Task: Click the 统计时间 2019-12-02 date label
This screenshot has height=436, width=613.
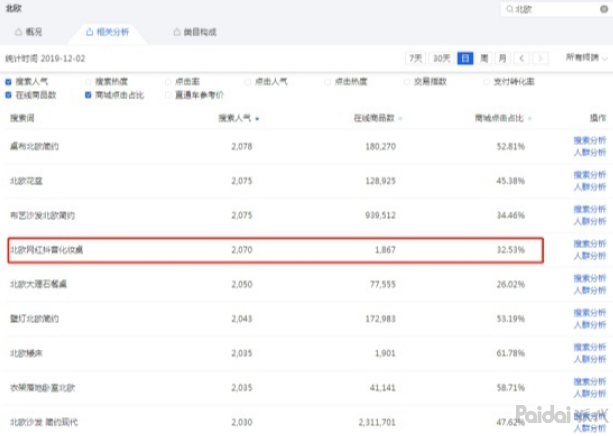Action: [45, 58]
